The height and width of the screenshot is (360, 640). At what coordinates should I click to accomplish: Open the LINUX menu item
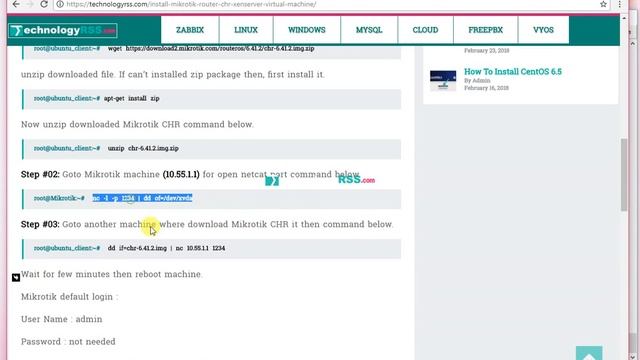(x=246, y=30)
